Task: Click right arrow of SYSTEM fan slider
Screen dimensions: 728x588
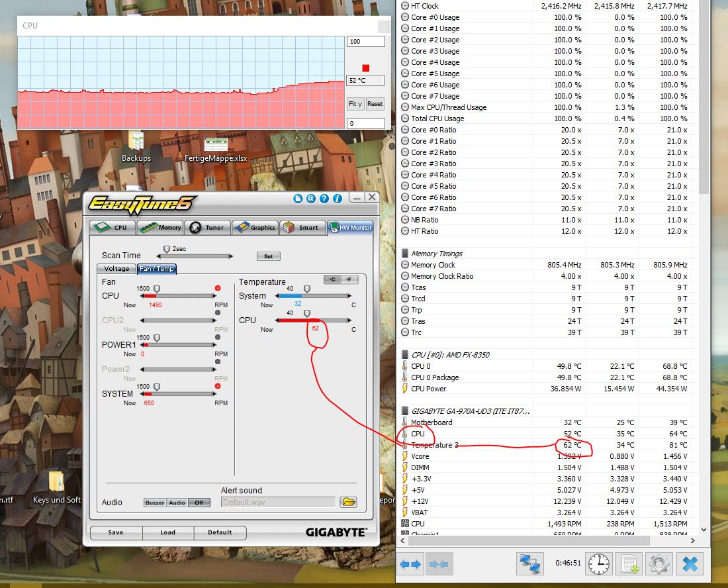Action: [214, 394]
